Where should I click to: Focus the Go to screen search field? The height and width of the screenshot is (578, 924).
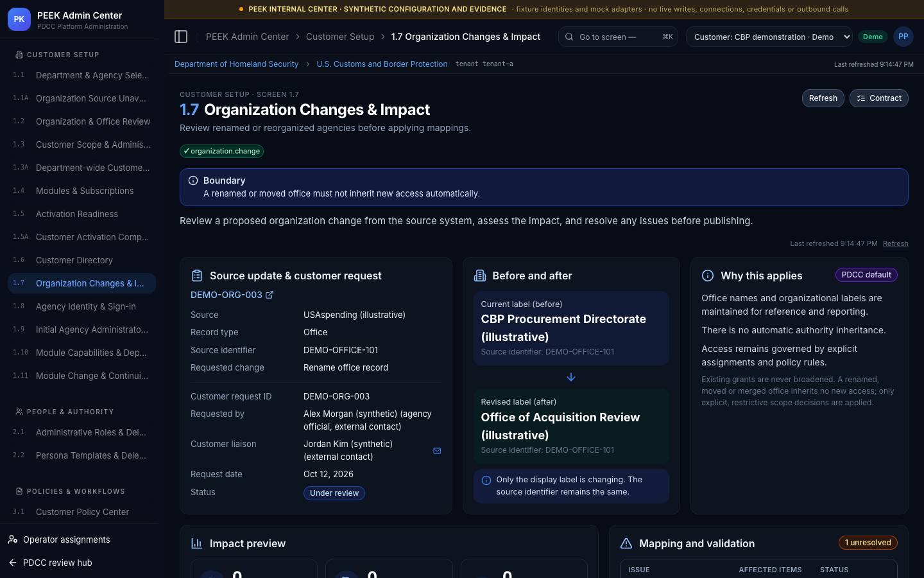click(619, 37)
